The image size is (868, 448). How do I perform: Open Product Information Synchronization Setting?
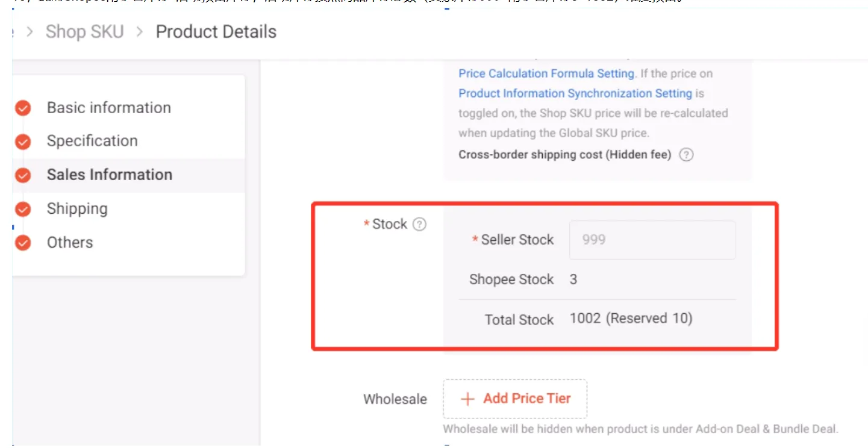574,93
